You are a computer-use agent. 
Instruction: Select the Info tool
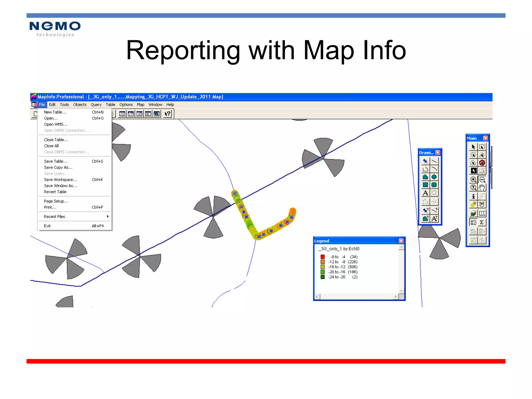(473, 196)
